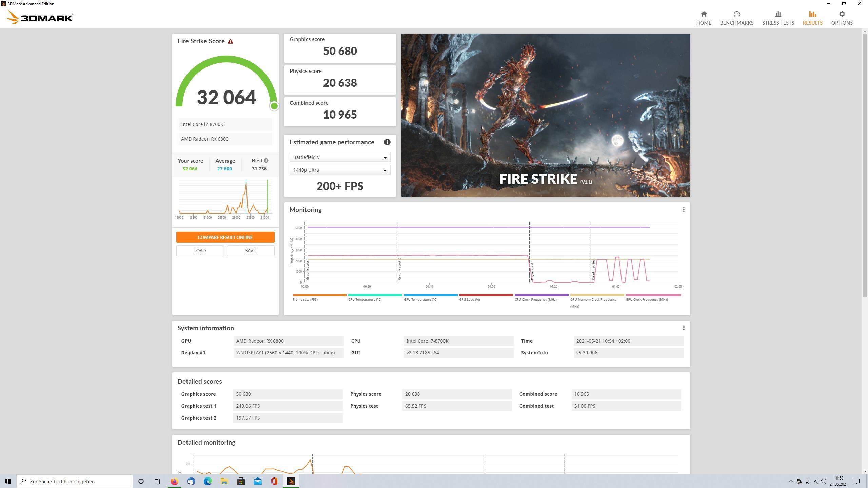Image resolution: width=868 pixels, height=488 pixels.
Task: Click Estimated game performance info icon
Action: pos(387,142)
